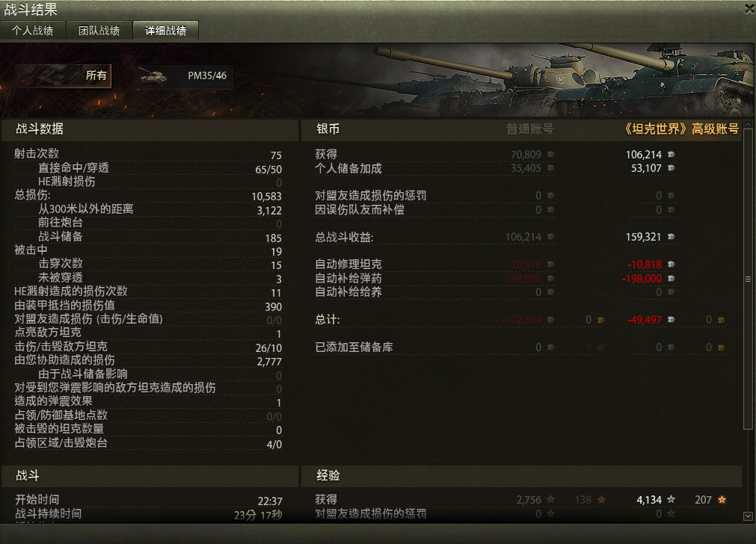Click the star icon next to 4,134 experience

pos(671,500)
